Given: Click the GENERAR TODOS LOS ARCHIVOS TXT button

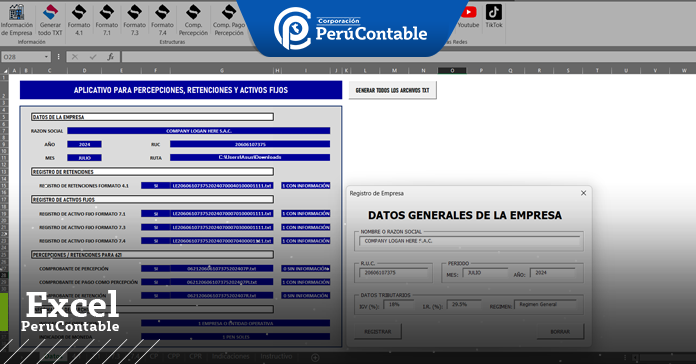Looking at the screenshot, I should pyautogui.click(x=392, y=90).
